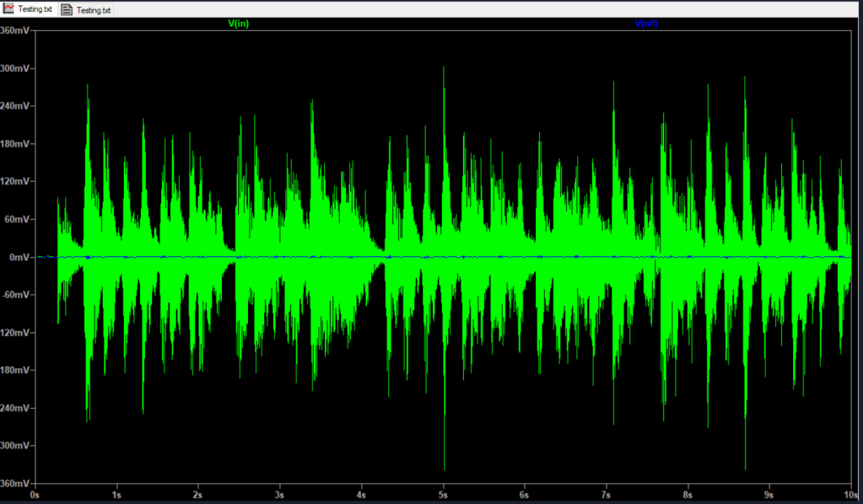863x504 pixels.
Task: Click the 2s tick on time axis
Action: pyautogui.click(x=198, y=496)
